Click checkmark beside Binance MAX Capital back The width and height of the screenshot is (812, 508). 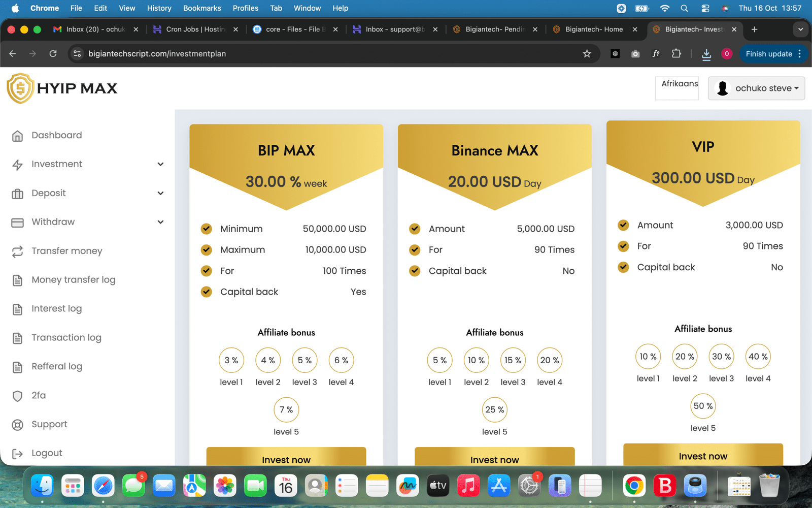(415, 271)
